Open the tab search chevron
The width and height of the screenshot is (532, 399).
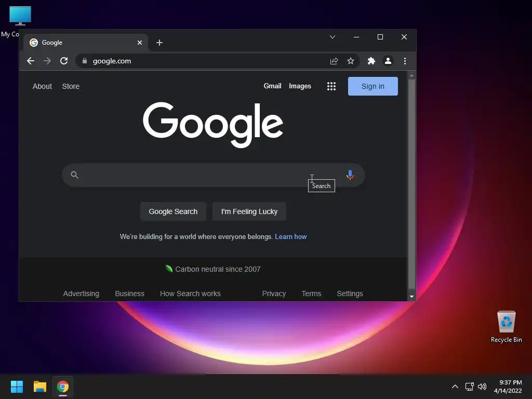coord(332,37)
